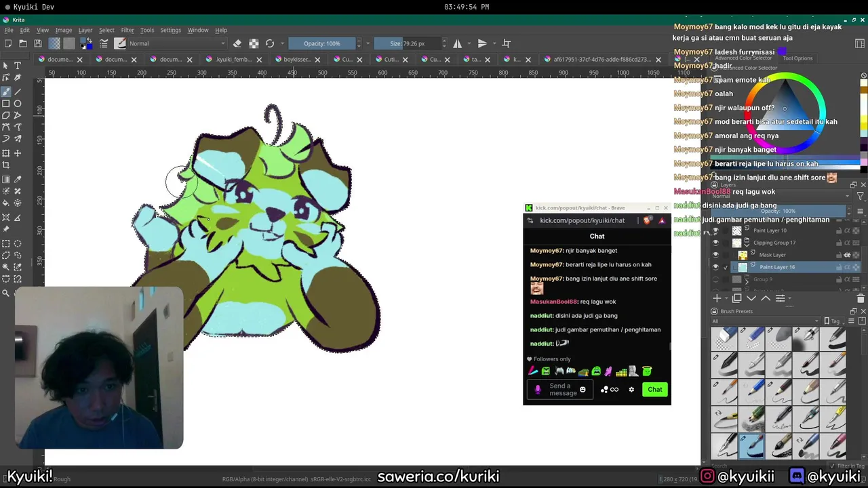Select the Color Sampler eyedropper tool
Screen dimensions: 868x488
tap(18, 180)
